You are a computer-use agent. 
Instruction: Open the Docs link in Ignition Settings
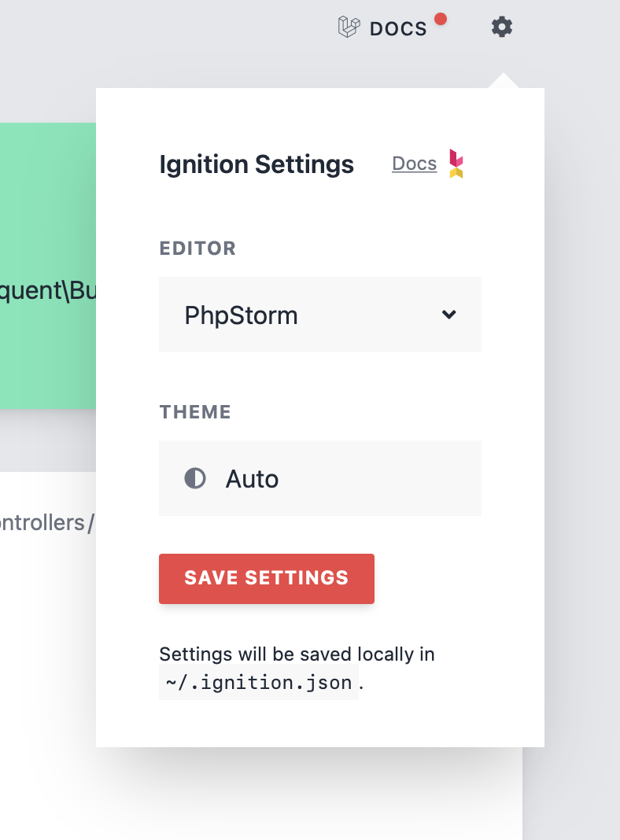414,164
